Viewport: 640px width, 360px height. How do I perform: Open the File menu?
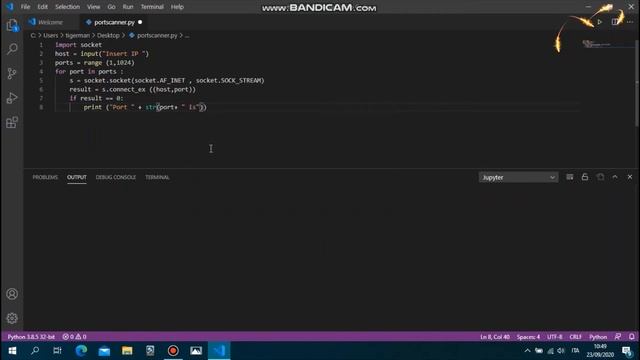click(25, 7)
